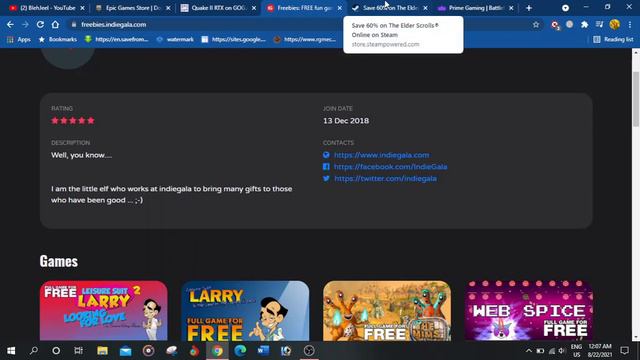Click the five-star rating
Viewport: 640px width, 360px height.
coord(73,120)
